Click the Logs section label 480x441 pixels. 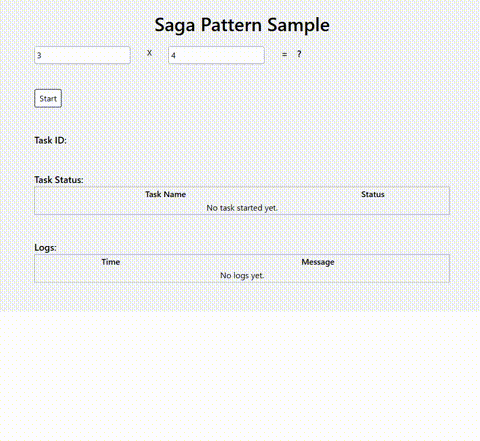pyautogui.click(x=45, y=248)
